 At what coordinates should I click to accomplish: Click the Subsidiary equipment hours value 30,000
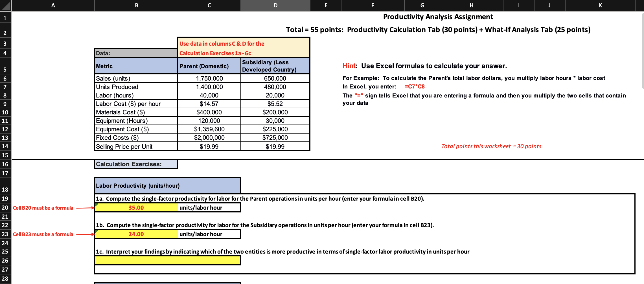[x=275, y=121]
